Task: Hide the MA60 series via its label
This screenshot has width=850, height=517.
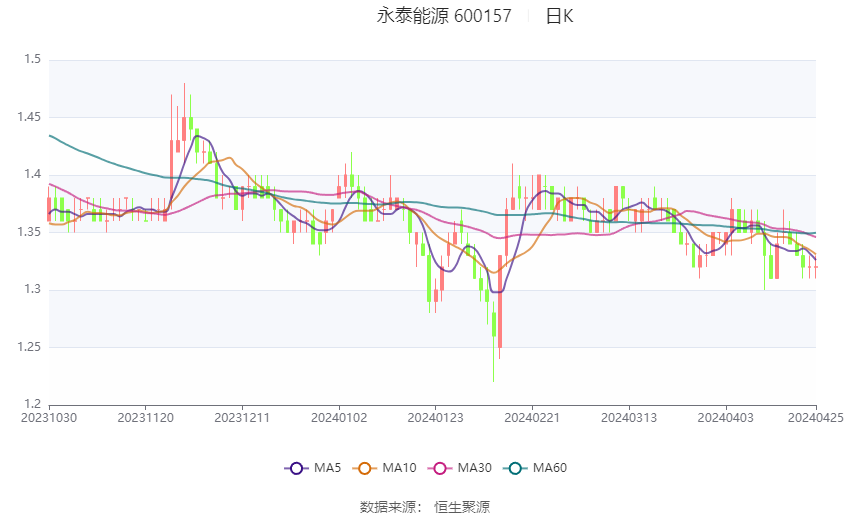Action: 550,468
